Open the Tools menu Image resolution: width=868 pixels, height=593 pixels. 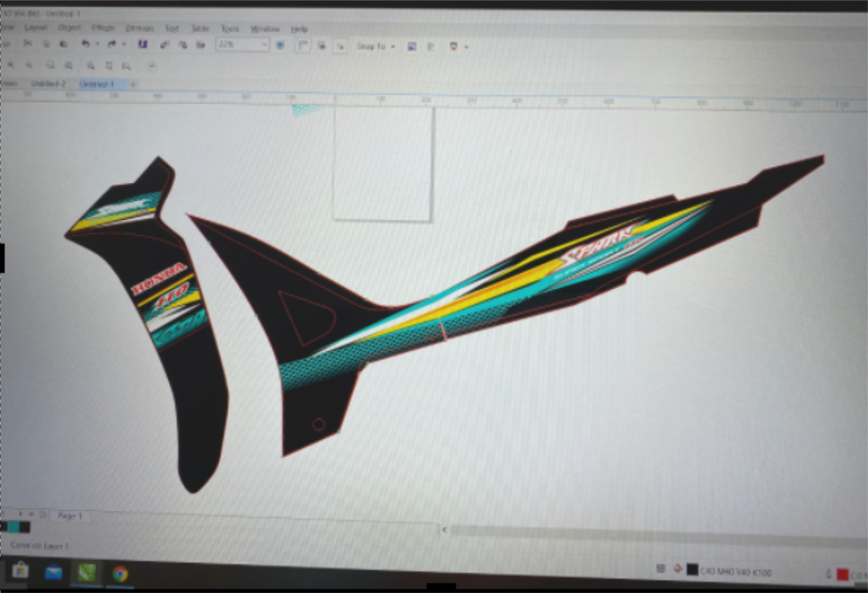tap(230, 28)
